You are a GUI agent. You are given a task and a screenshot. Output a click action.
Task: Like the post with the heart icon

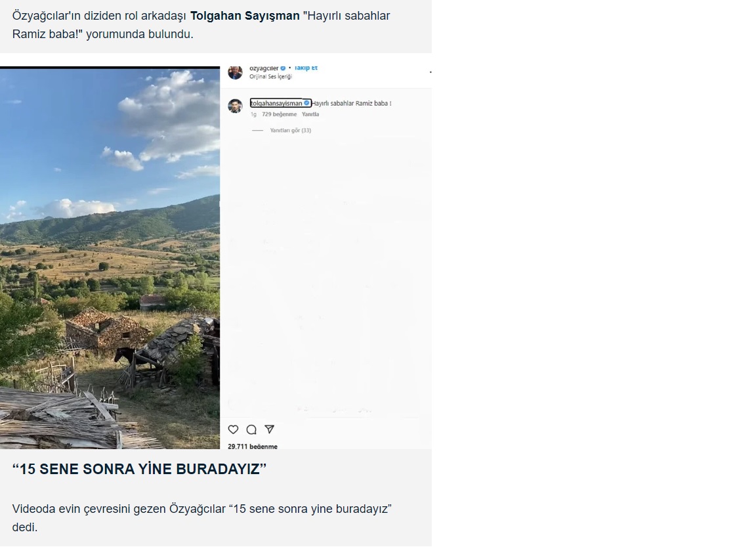click(233, 429)
